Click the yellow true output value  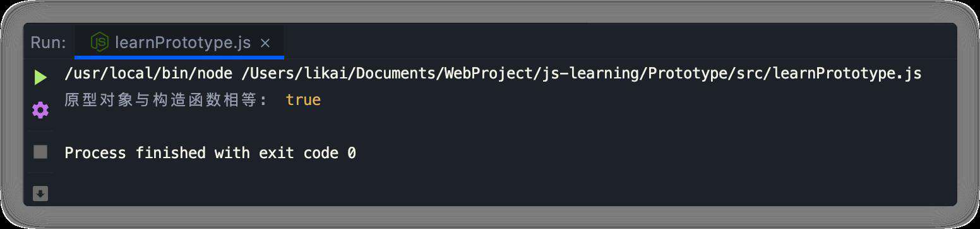(303, 100)
